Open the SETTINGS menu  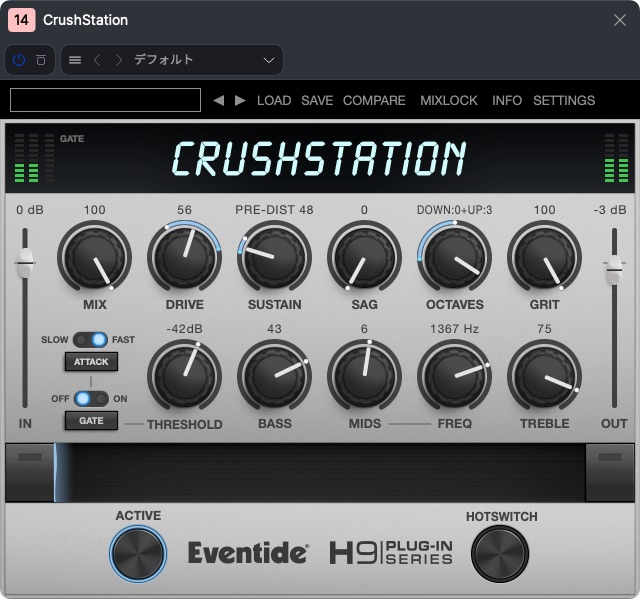point(564,100)
